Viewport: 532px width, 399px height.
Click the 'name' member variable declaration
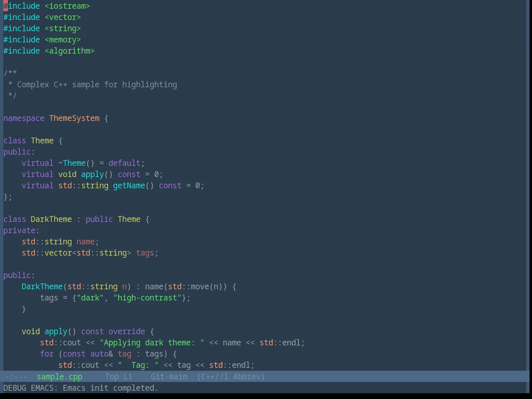tap(86, 242)
